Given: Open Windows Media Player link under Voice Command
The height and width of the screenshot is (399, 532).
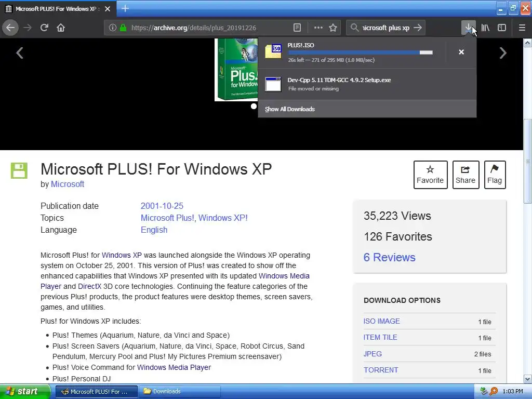Looking at the screenshot, I should pyautogui.click(x=174, y=367).
